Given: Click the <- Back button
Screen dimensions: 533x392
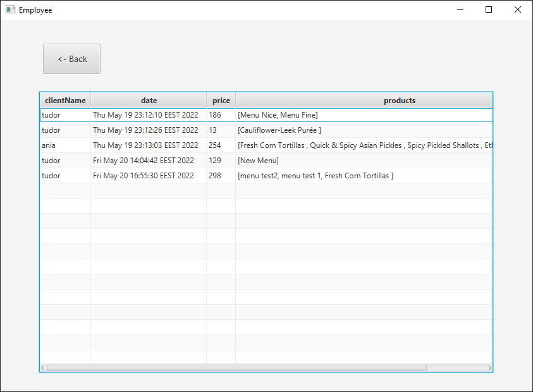Looking at the screenshot, I should point(71,58).
